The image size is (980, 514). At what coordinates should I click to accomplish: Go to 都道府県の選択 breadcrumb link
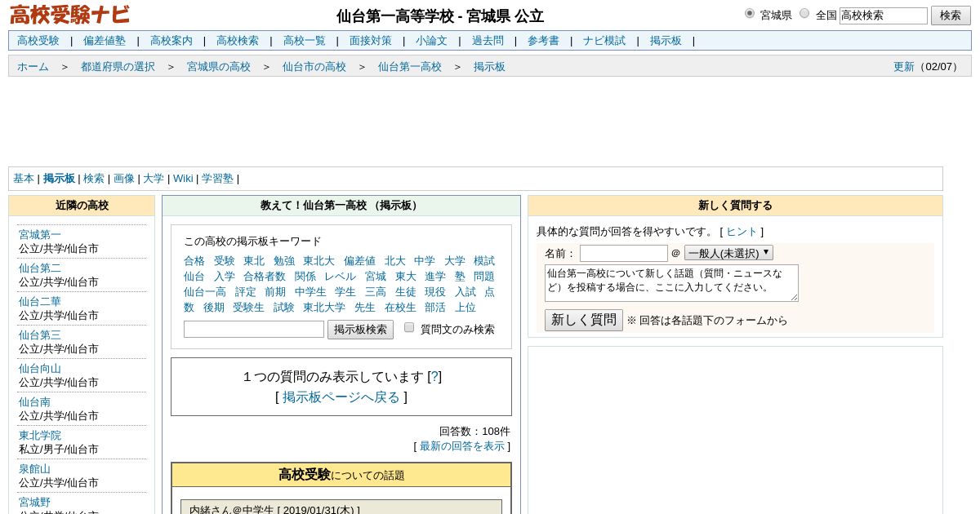tap(118, 67)
